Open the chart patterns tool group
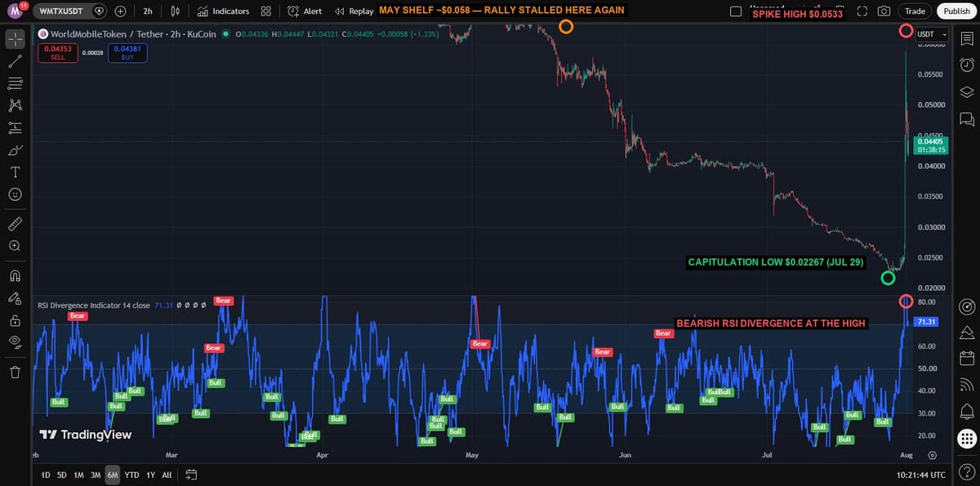 pyautogui.click(x=15, y=105)
